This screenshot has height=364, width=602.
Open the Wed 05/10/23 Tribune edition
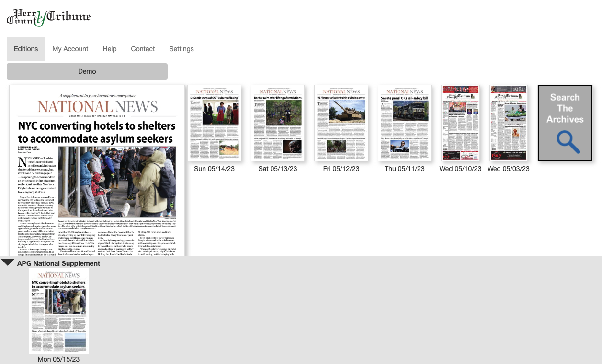(460, 123)
